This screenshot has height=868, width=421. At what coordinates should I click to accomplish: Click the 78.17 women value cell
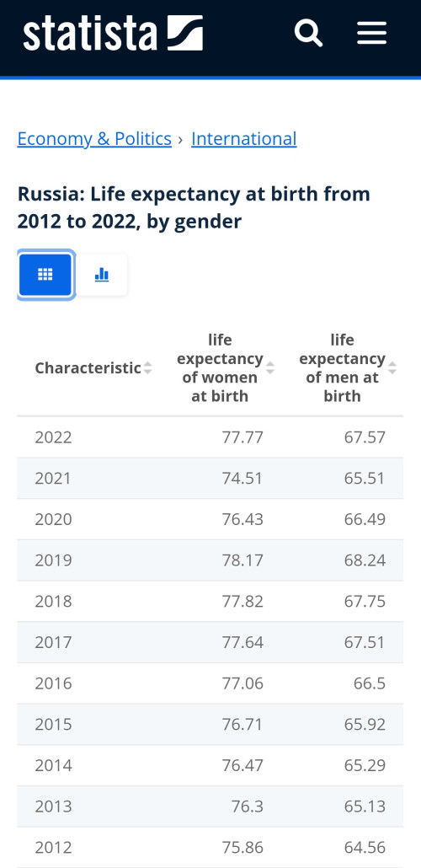(242, 560)
